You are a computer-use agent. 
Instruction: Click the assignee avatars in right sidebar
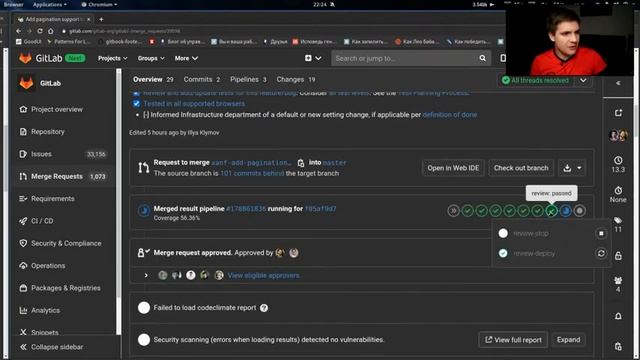tap(618, 135)
